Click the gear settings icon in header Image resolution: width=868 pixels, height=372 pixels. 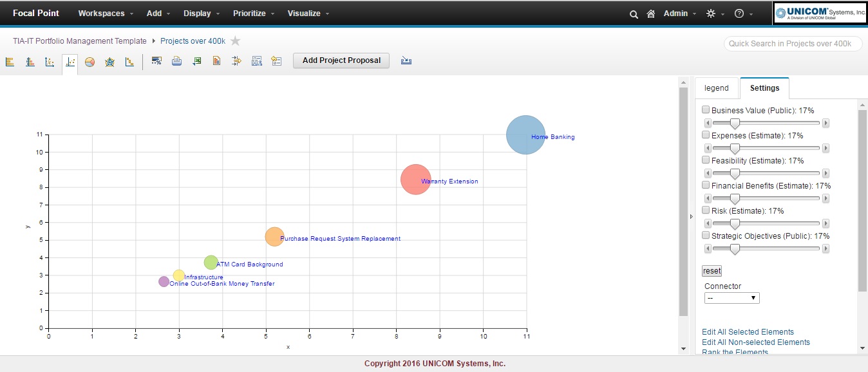click(711, 14)
